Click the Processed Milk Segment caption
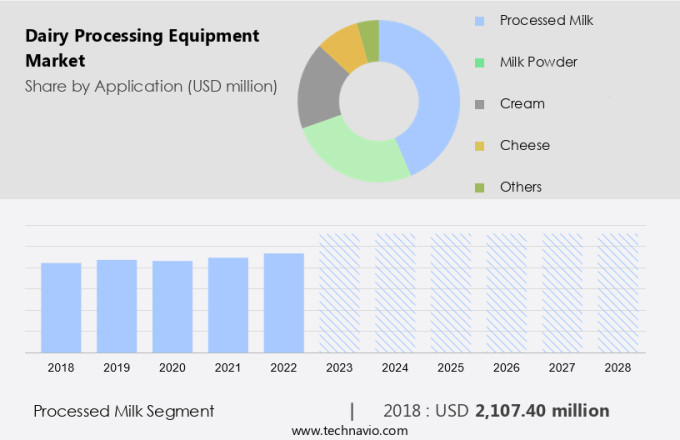 [124, 411]
